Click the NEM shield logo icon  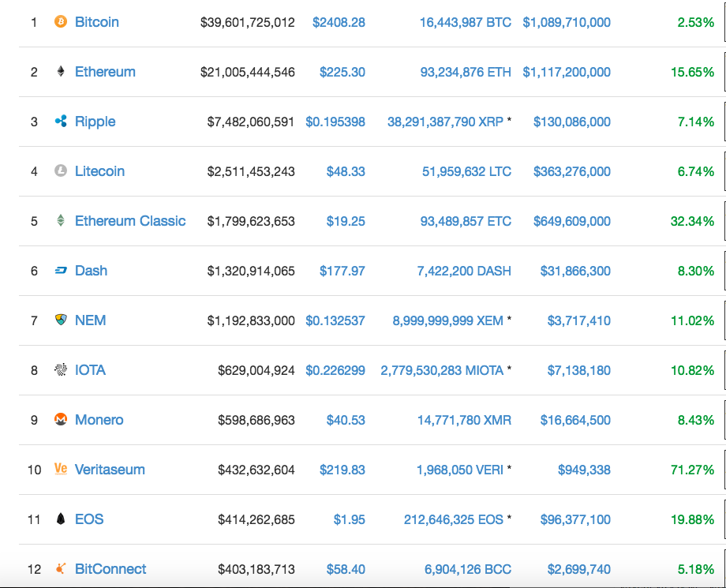click(x=61, y=320)
